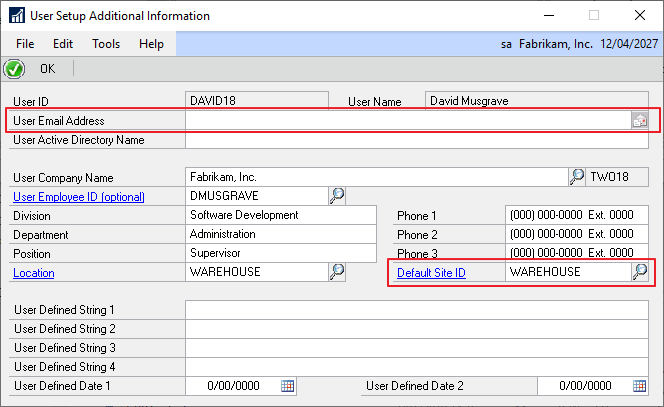
Task: Click into the User Email Address field
Action: click(408, 121)
